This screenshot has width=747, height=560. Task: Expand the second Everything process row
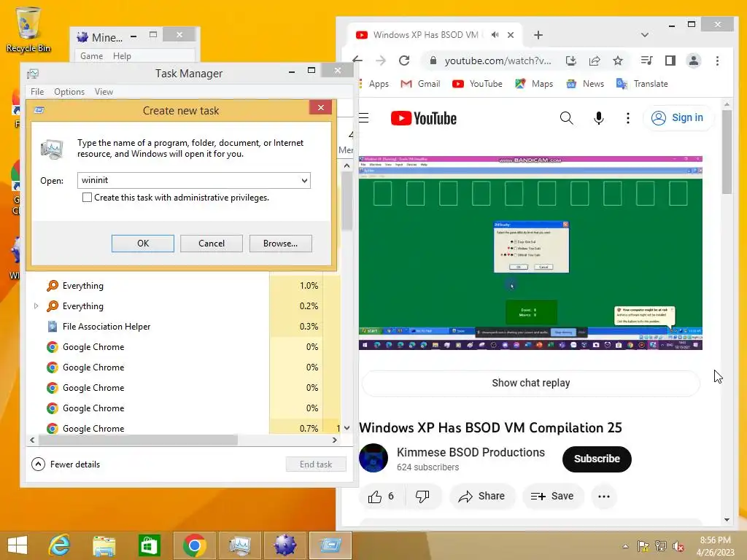(36, 306)
